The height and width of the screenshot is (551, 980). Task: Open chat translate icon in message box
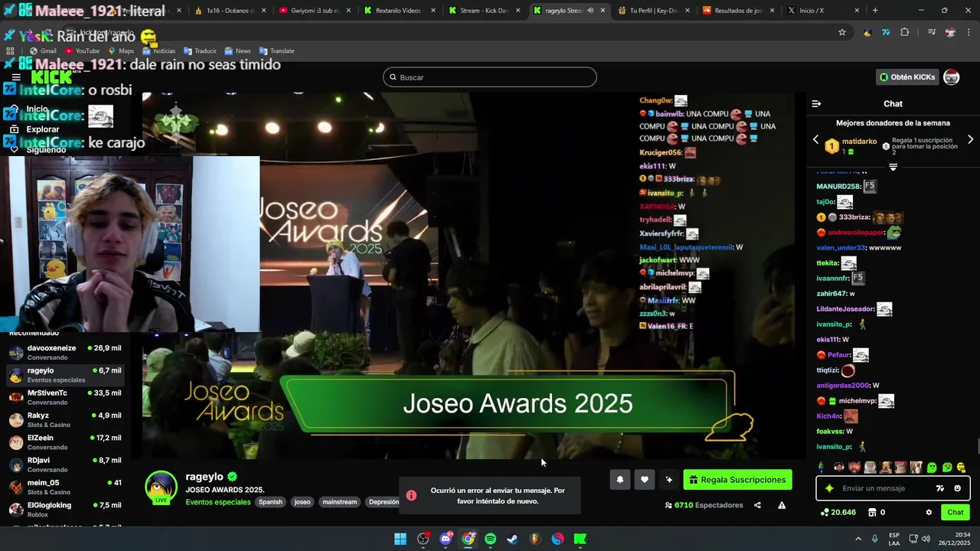pos(940,488)
